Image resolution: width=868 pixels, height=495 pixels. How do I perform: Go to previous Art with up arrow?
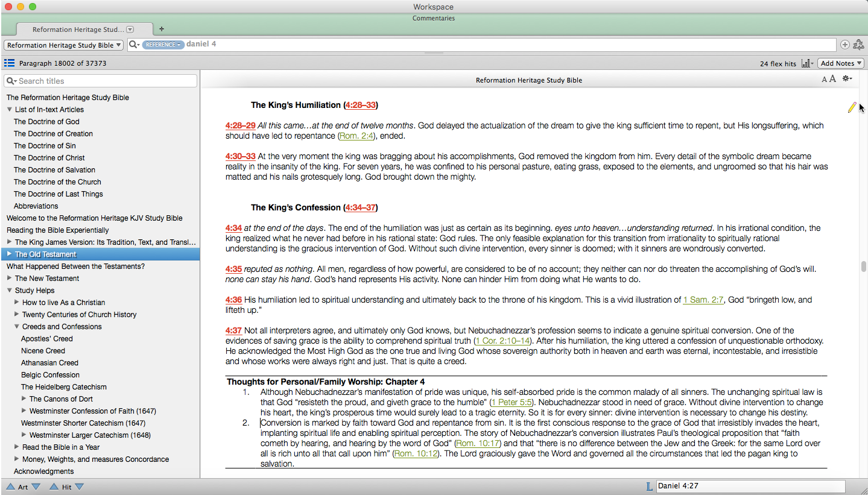[x=10, y=487]
